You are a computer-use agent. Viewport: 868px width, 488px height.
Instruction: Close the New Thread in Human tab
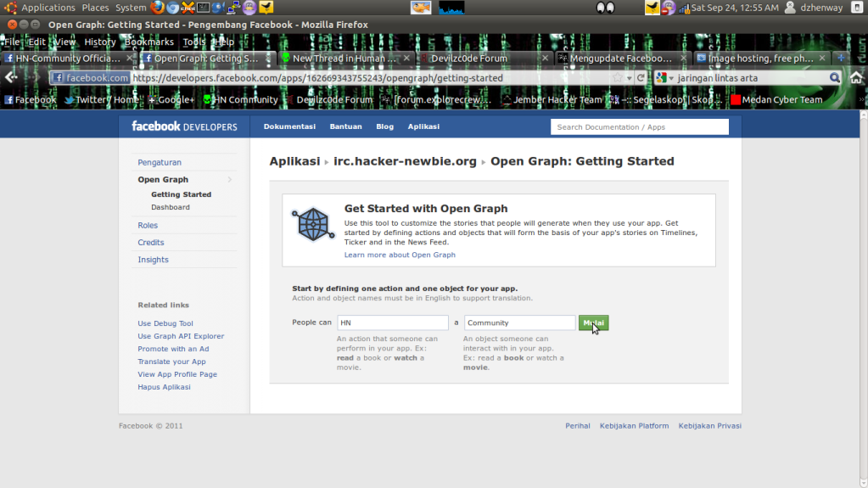(x=406, y=59)
